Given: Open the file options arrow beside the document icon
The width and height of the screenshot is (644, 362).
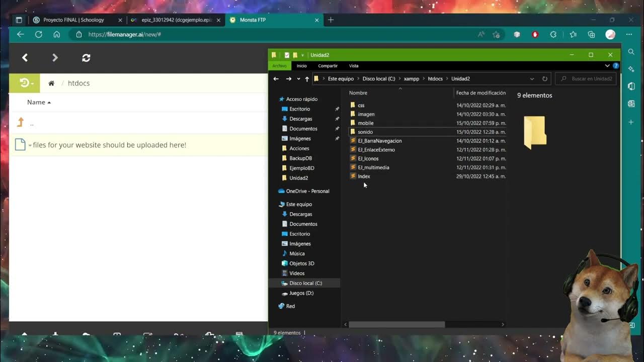Looking at the screenshot, I should click(30, 145).
